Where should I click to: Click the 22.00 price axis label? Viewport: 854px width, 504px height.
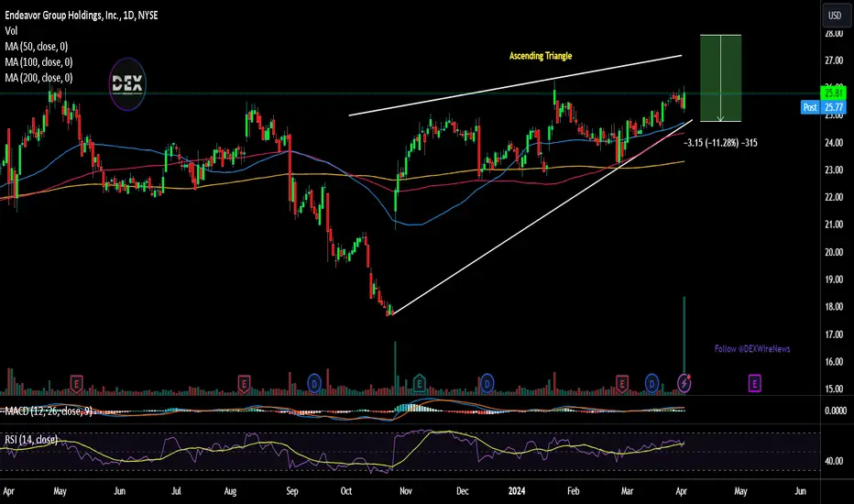coord(834,197)
